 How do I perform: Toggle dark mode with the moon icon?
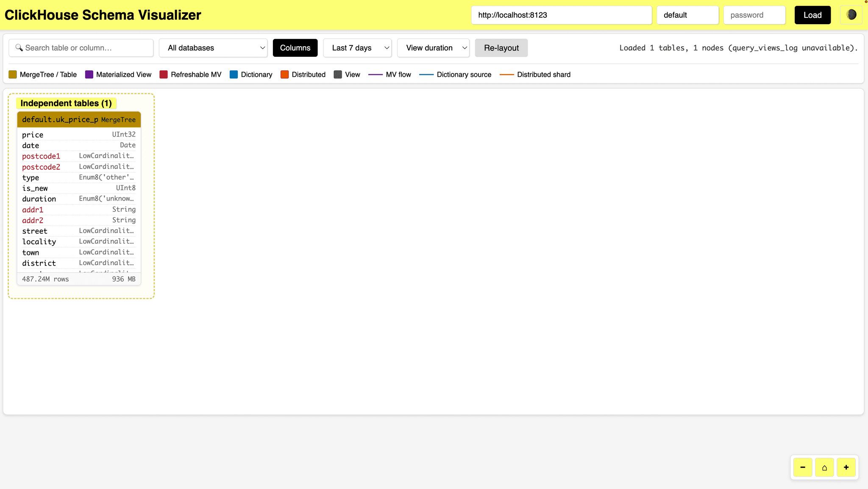tap(851, 15)
